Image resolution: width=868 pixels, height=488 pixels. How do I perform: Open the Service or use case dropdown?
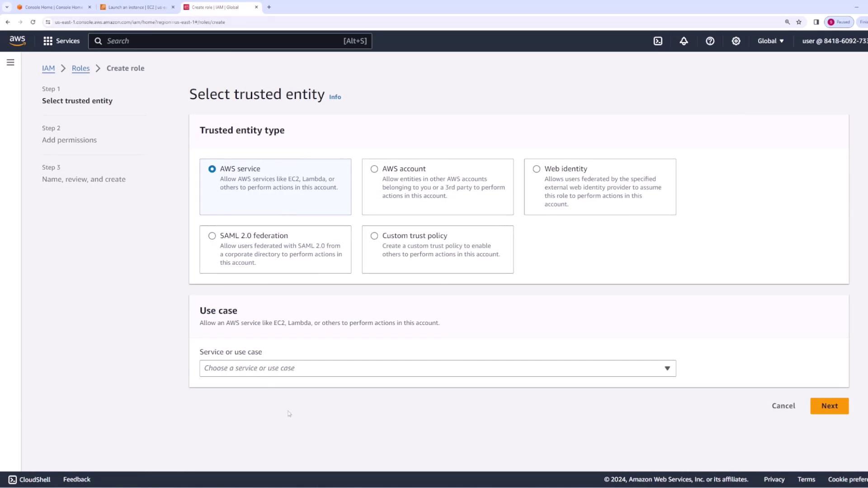click(x=438, y=368)
